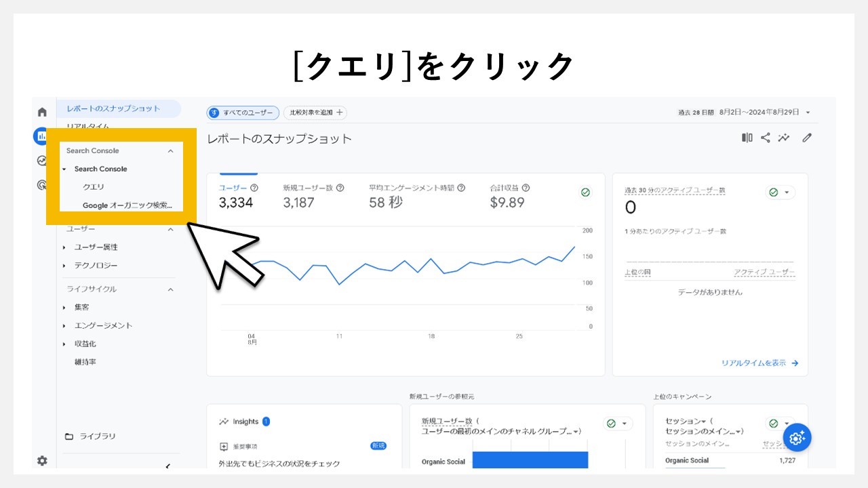Viewport: 868px width, 488px height.
Task: Open Insights via the sparkline icon
Action: (784, 138)
